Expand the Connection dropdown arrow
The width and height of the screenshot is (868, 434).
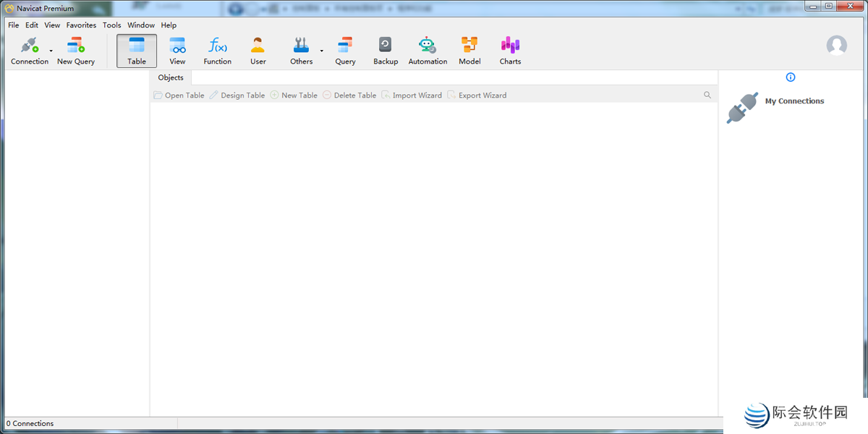pos(51,51)
